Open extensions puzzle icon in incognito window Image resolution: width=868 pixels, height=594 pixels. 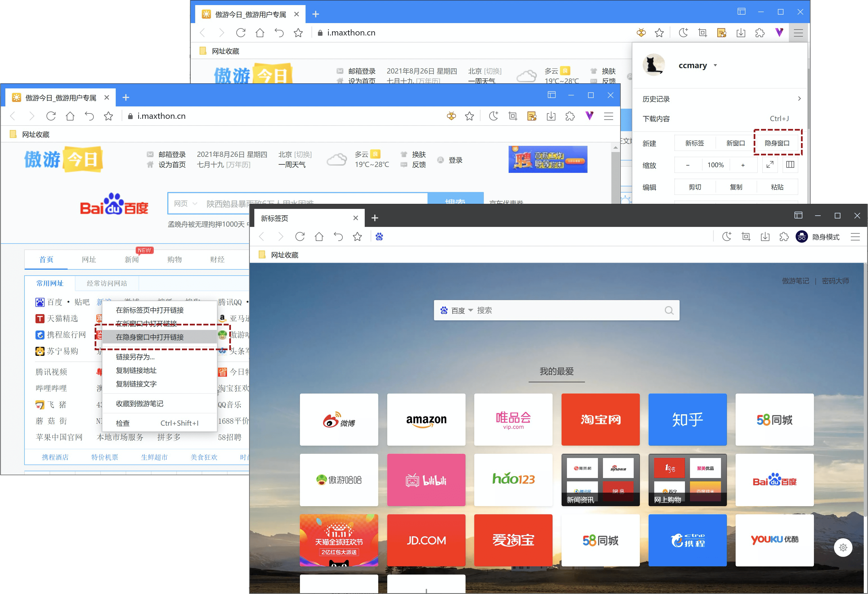click(784, 237)
